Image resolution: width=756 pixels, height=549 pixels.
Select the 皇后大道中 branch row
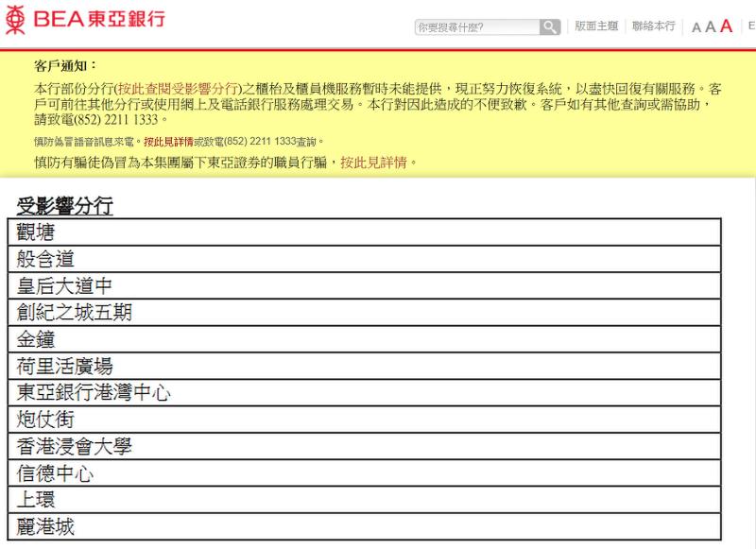coord(364,285)
